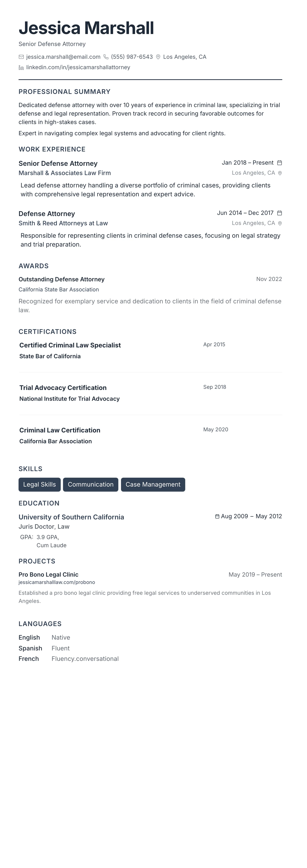Viewport: 307px width, 868px height.
Task: Open the jessicamarshalllaw.com/probono link
Action: pos(57,582)
